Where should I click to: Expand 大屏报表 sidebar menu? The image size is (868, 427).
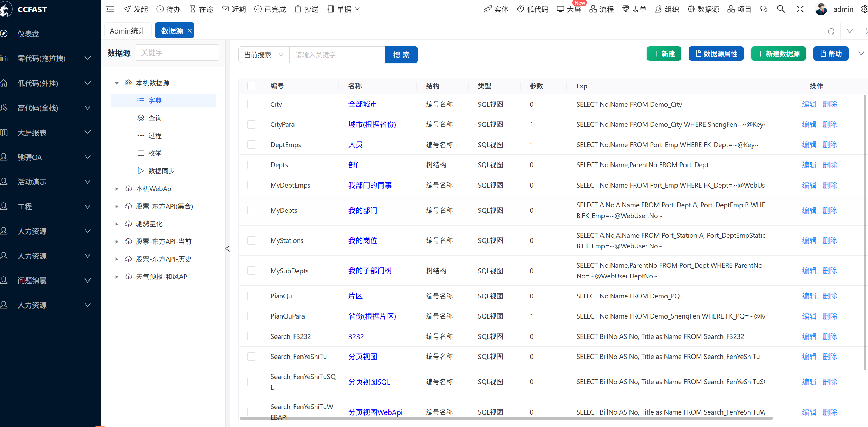pyautogui.click(x=50, y=133)
